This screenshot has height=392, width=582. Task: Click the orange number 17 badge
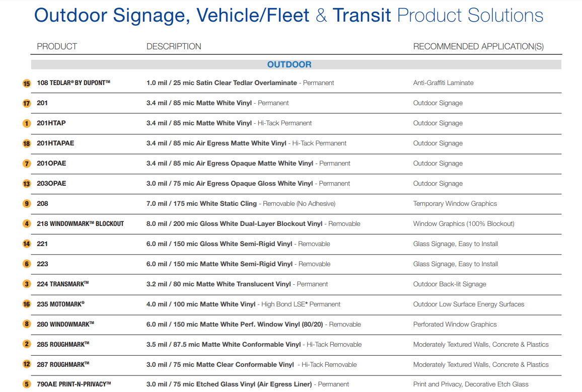pos(27,104)
